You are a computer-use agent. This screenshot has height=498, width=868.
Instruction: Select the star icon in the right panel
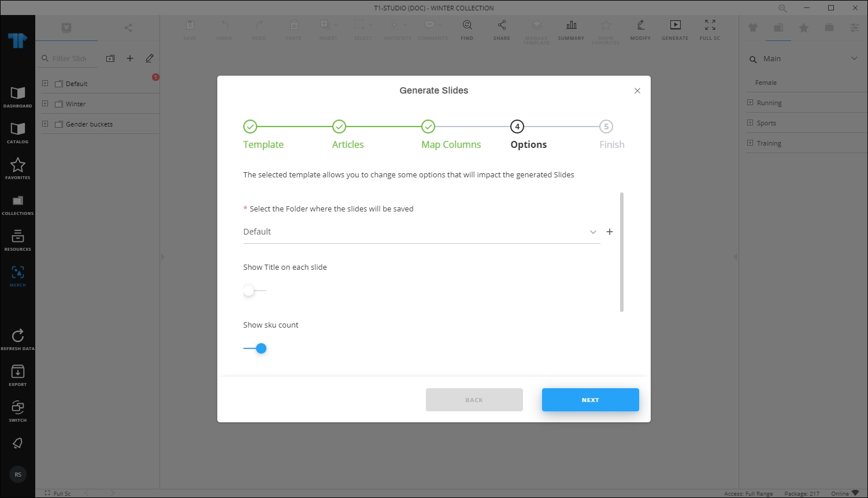click(x=803, y=27)
